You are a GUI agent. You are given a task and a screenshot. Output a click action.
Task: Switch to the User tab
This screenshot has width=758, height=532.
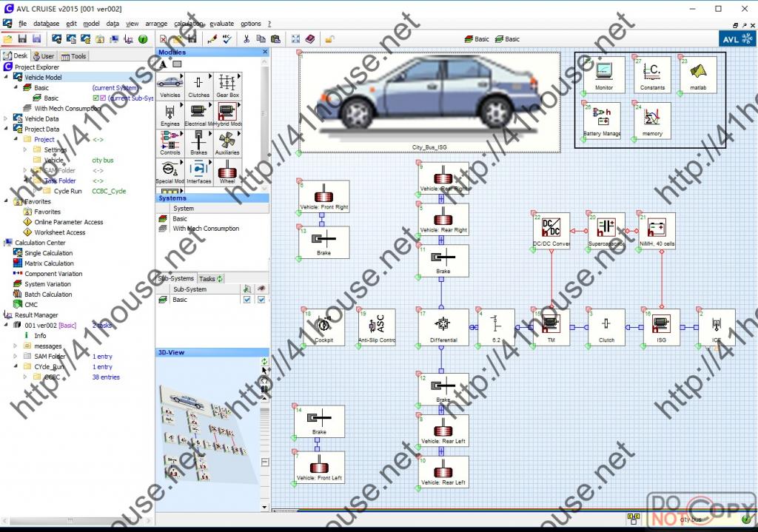click(x=44, y=56)
